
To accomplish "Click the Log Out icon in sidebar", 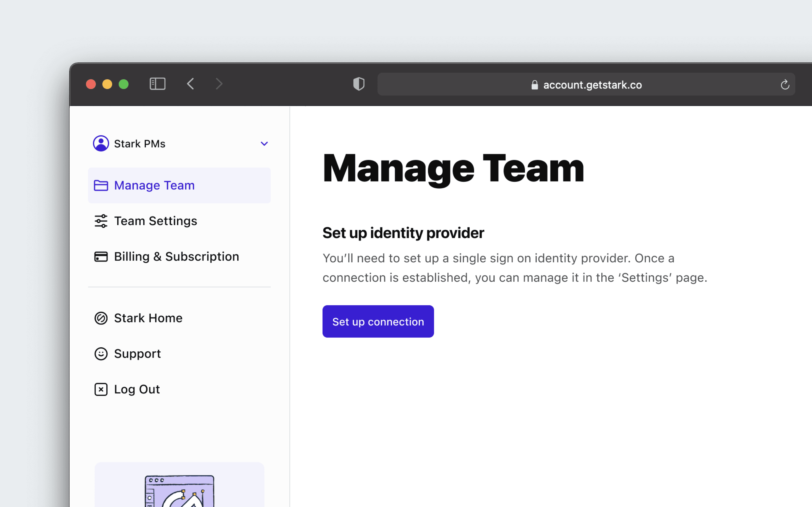I will pyautogui.click(x=100, y=388).
